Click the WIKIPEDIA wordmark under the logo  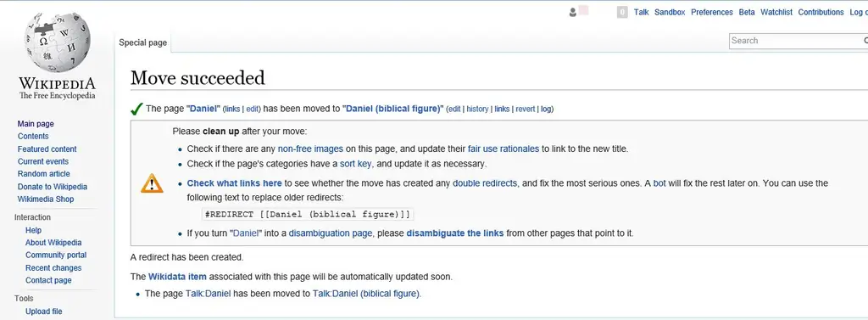point(57,84)
